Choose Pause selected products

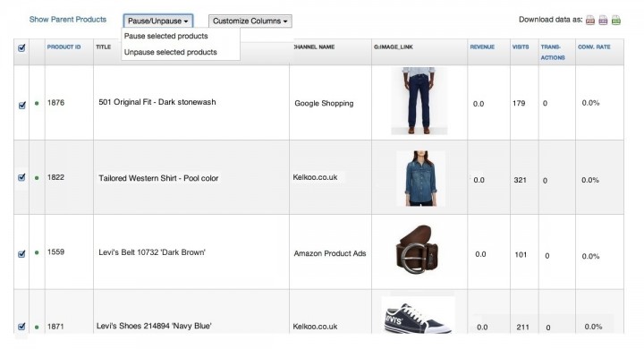pyautogui.click(x=166, y=36)
